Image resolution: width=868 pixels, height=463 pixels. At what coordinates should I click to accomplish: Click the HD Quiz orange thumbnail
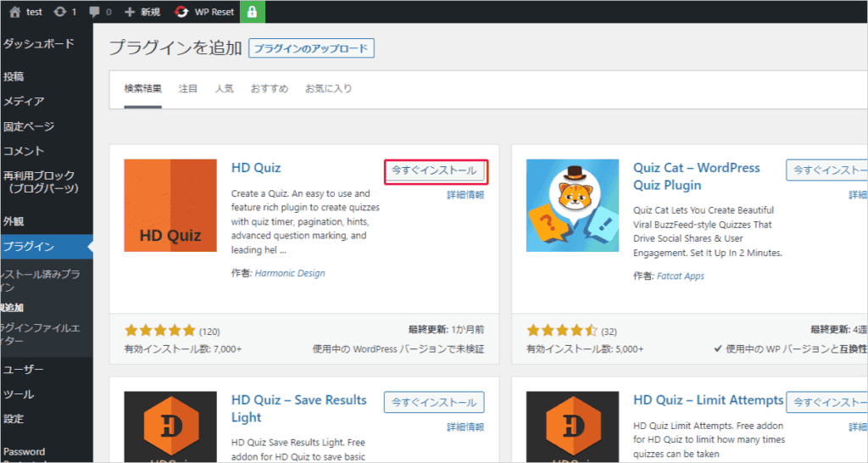(x=170, y=205)
